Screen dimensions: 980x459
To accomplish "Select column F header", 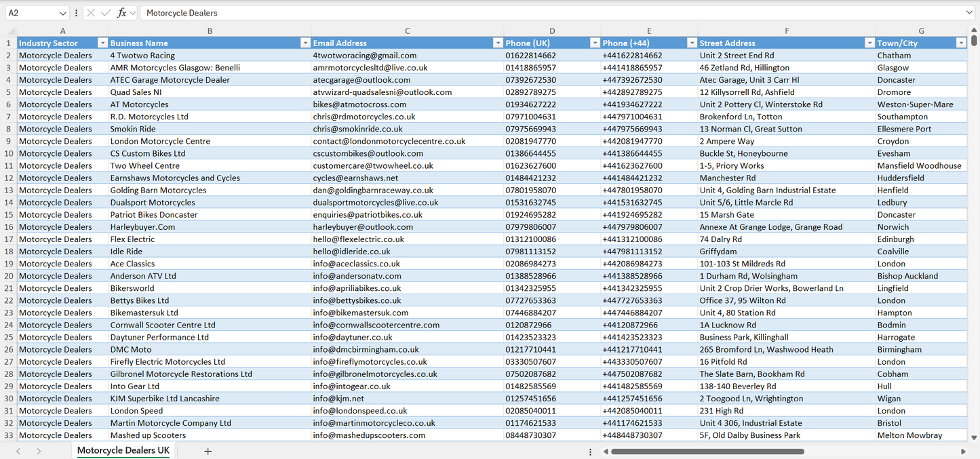I will click(x=787, y=31).
